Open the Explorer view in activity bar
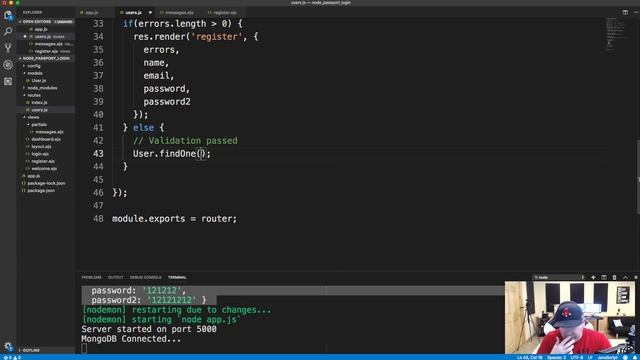Viewport: 640px width, 360px height. tap(8, 15)
